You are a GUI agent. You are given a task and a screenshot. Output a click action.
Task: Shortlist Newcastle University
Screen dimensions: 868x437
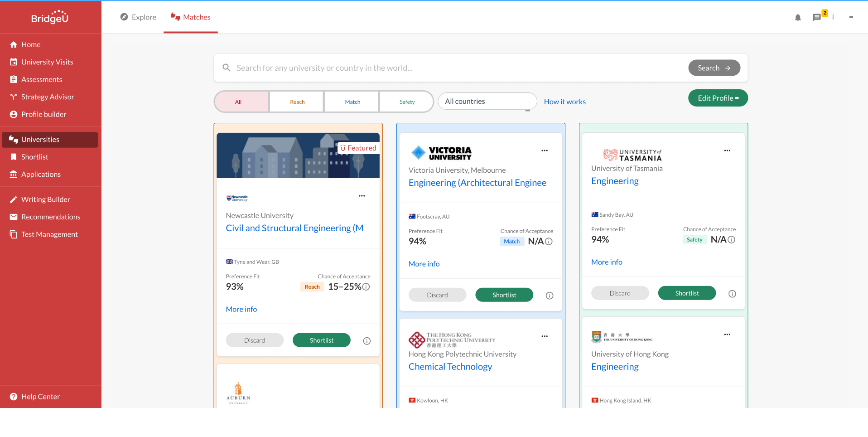[322, 340]
